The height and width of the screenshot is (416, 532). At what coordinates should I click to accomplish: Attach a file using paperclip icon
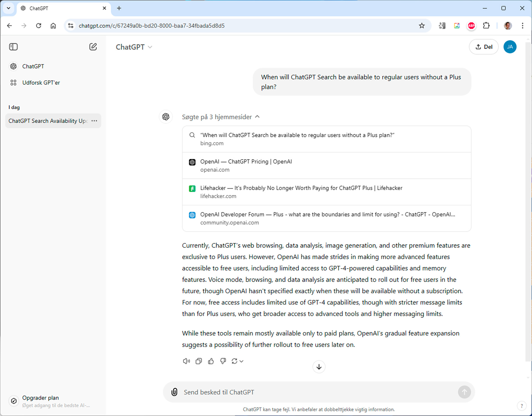pyautogui.click(x=174, y=392)
